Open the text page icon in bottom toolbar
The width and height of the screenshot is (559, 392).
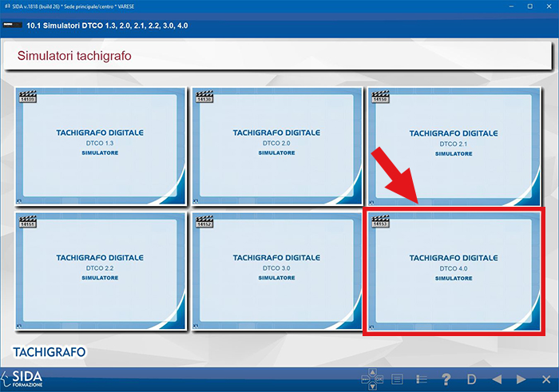coord(397,379)
